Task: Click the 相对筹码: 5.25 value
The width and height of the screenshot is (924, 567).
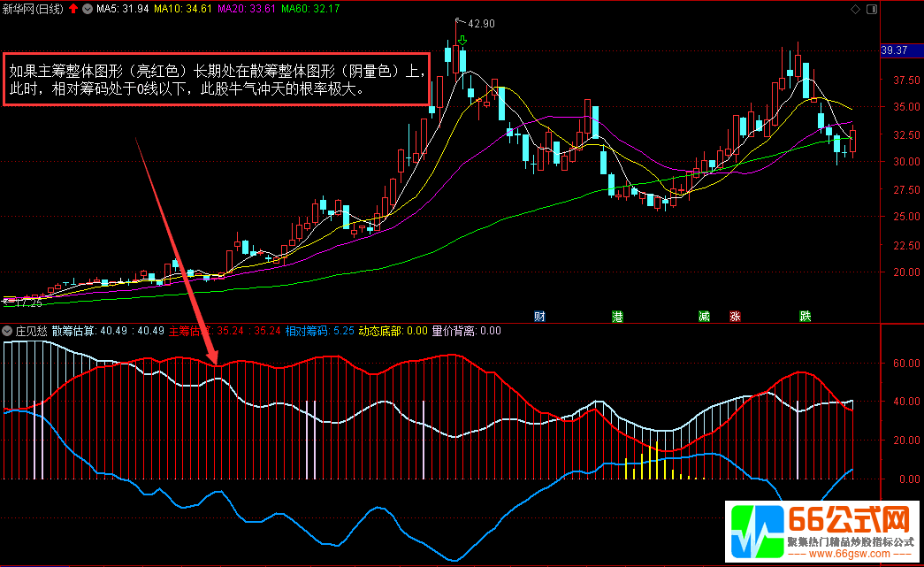Action: click(320, 331)
